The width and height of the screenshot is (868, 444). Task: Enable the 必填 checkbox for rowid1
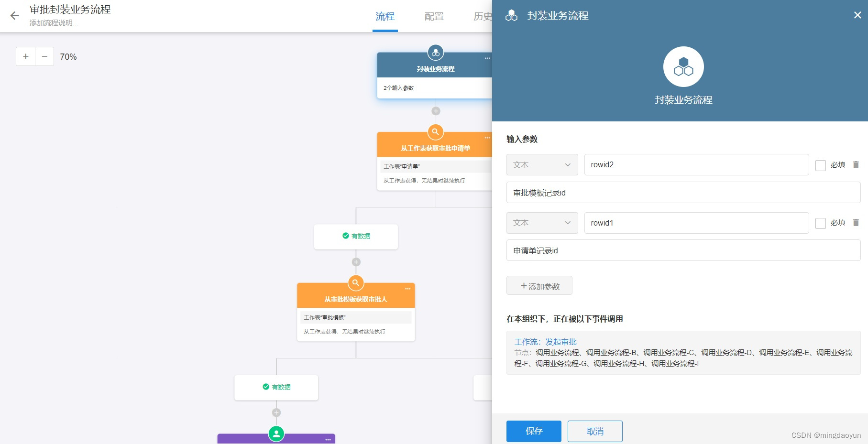(x=821, y=223)
